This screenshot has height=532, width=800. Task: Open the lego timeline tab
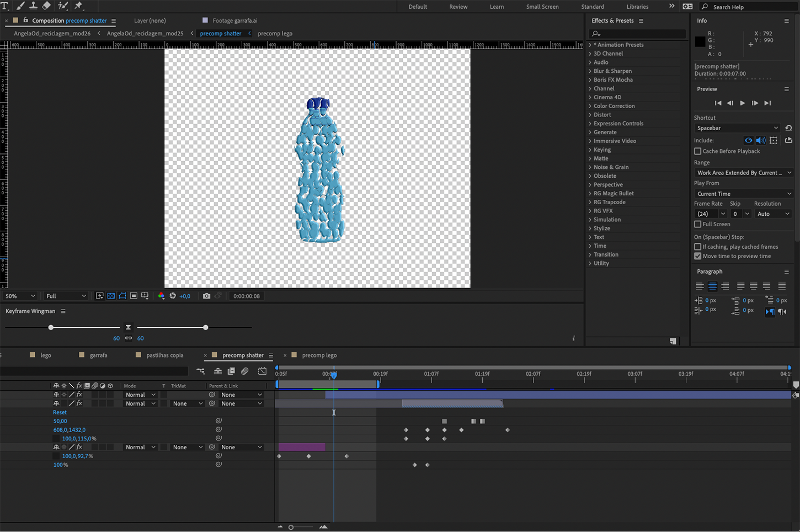coord(46,355)
